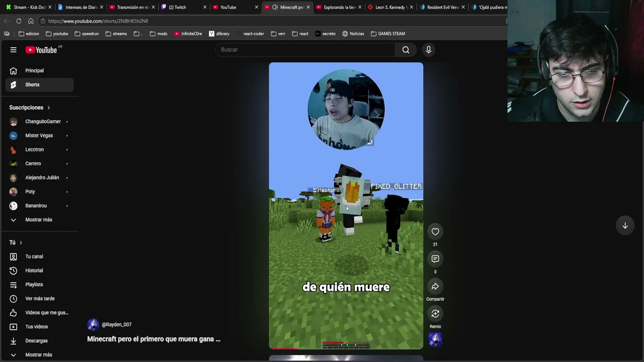Viewport: 644px width, 362px height.
Task: Open the Noticias bookmark
Action: pyautogui.click(x=353, y=34)
